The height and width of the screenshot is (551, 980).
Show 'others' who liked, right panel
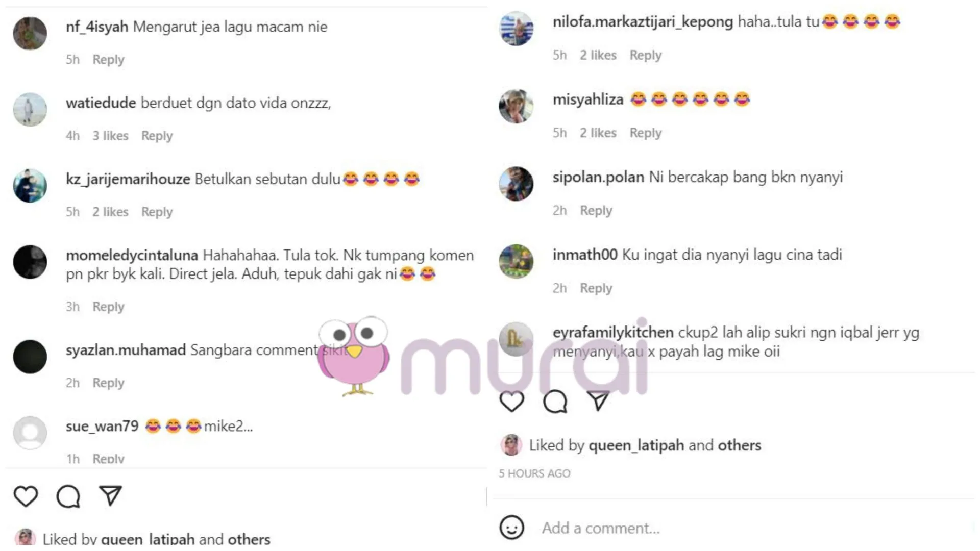tap(739, 445)
